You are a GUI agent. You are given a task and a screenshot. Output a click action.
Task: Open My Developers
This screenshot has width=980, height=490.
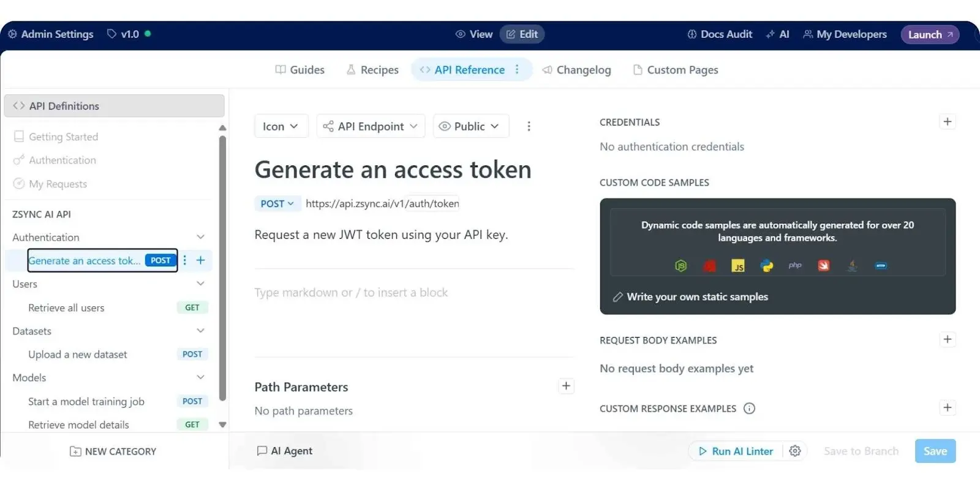tap(845, 34)
